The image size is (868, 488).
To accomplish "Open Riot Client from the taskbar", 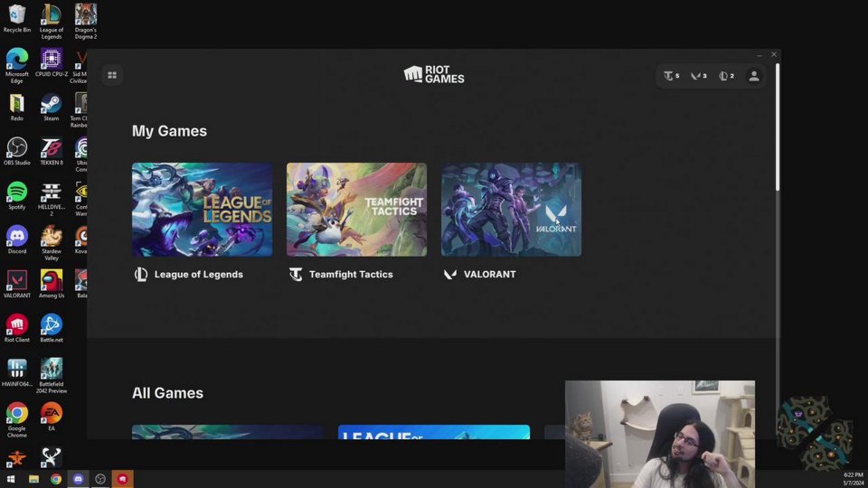I will click(122, 479).
